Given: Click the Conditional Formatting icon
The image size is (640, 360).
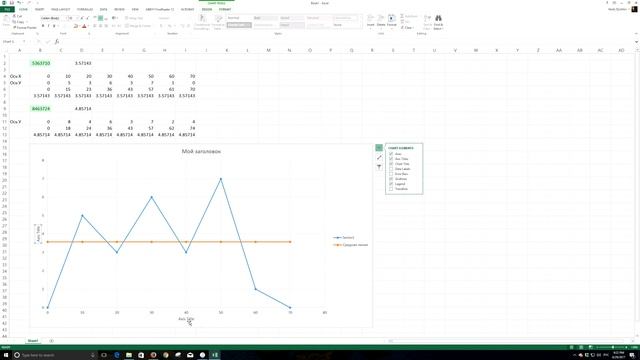Looking at the screenshot, I should 202,19.
